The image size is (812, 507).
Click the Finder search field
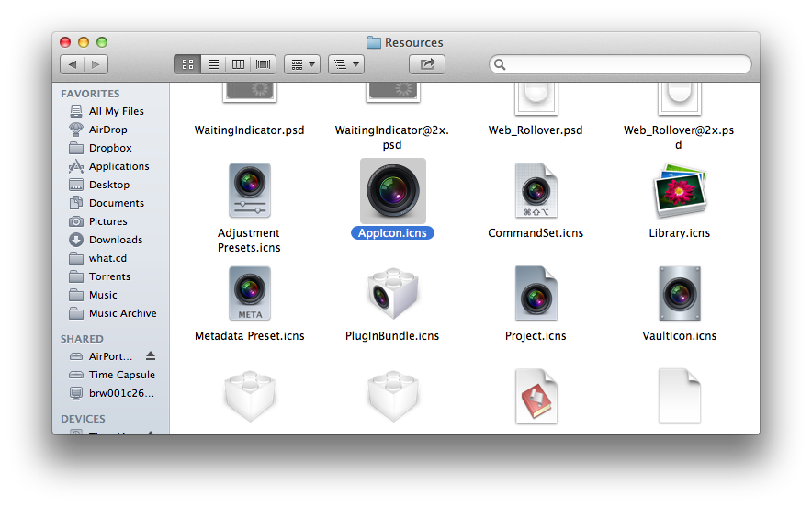click(620, 64)
